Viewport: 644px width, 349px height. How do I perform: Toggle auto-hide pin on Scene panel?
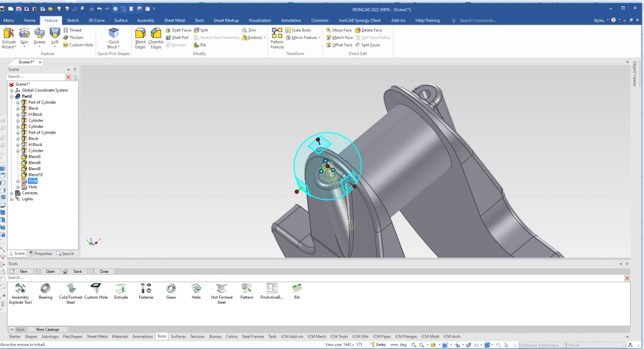coord(75,69)
